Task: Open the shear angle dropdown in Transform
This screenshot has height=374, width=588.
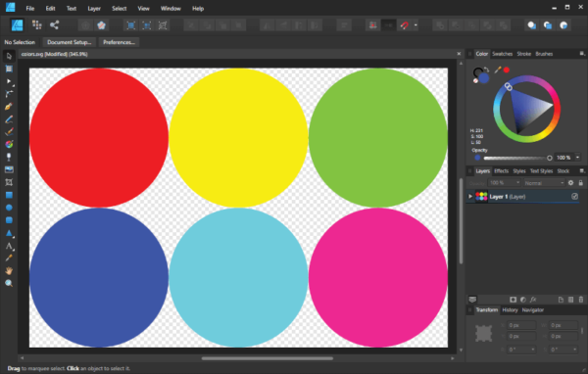Action: click(574, 350)
